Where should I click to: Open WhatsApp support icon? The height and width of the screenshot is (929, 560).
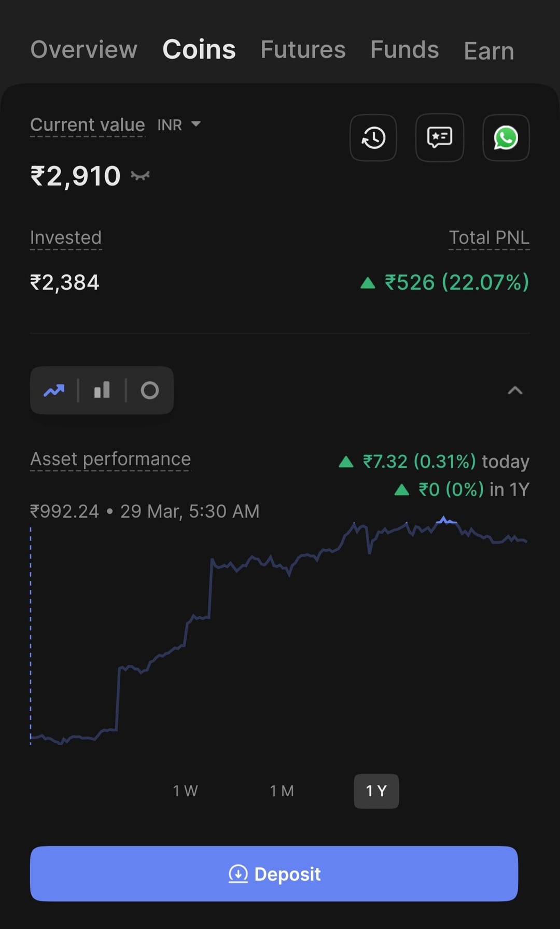[506, 138]
